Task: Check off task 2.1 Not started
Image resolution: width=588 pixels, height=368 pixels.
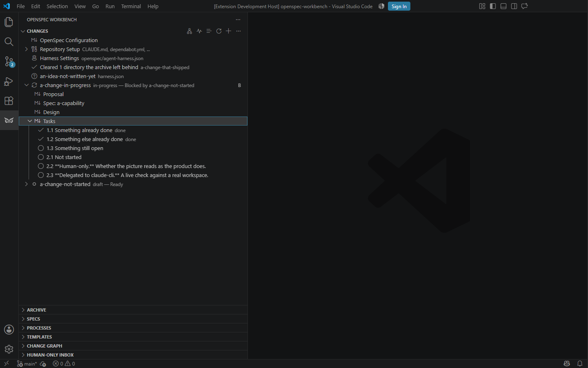Action: [x=41, y=157]
